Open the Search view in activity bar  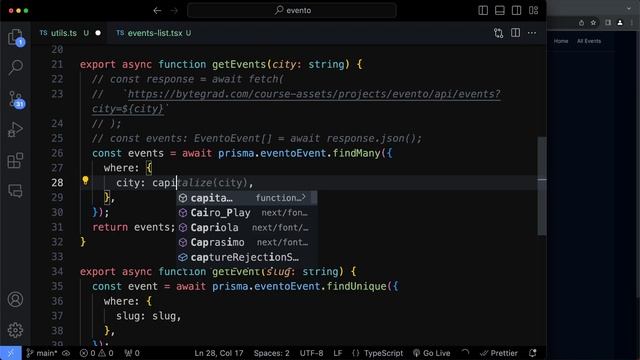(16, 67)
